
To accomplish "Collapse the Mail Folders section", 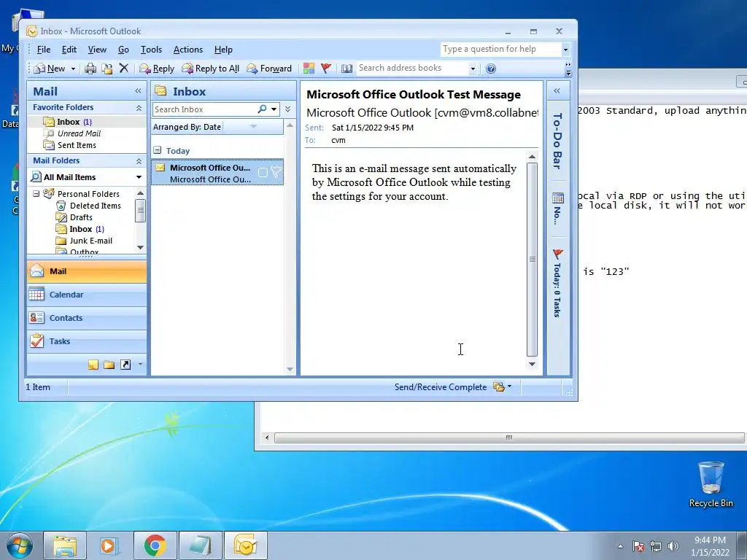I will point(139,161).
